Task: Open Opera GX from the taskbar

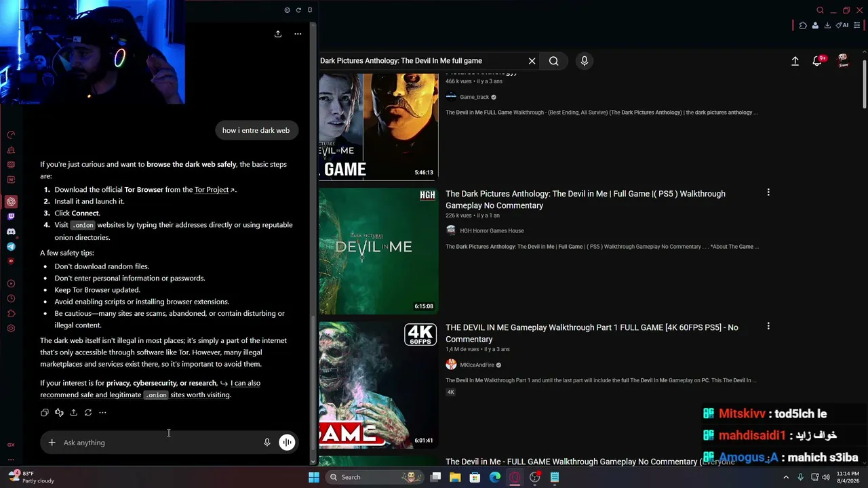Action: (515, 477)
